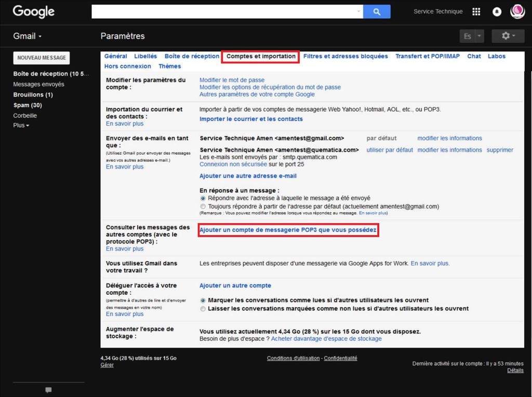Select always reply from default address
This screenshot has height=397, width=532.
coord(203,207)
